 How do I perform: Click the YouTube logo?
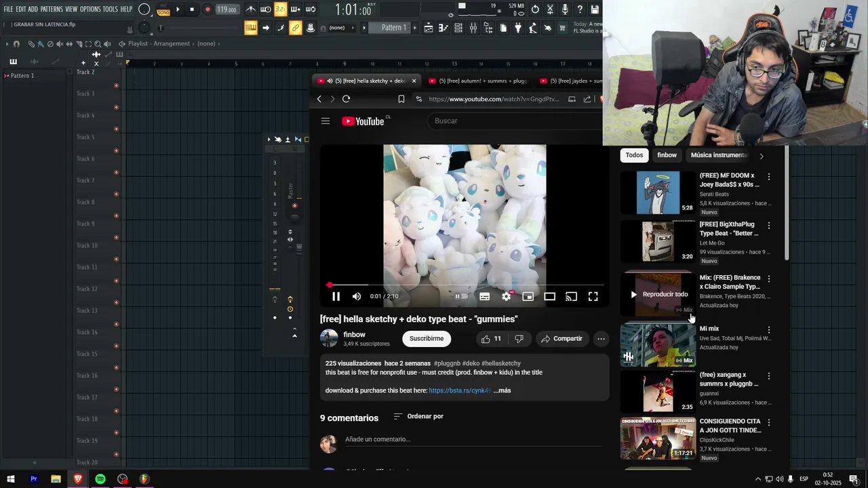(363, 121)
